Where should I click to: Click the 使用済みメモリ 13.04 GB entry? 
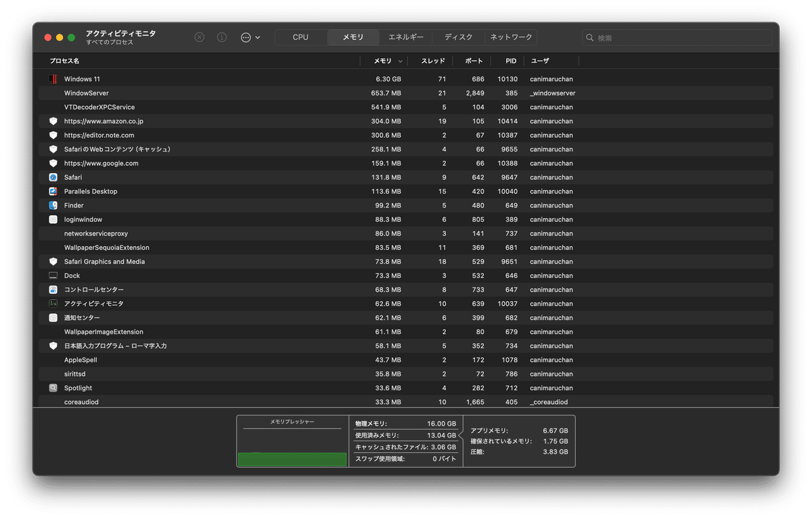pos(405,435)
